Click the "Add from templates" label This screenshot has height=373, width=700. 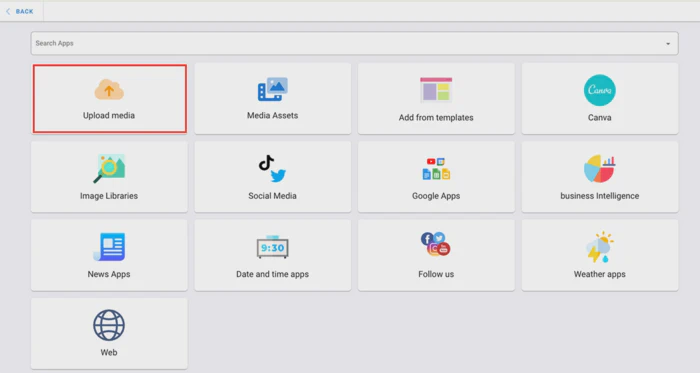tap(436, 118)
